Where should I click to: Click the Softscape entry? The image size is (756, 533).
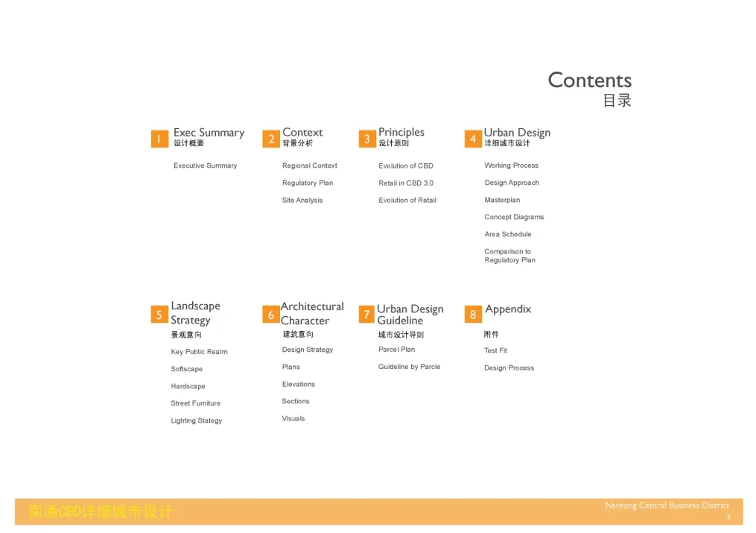187,369
